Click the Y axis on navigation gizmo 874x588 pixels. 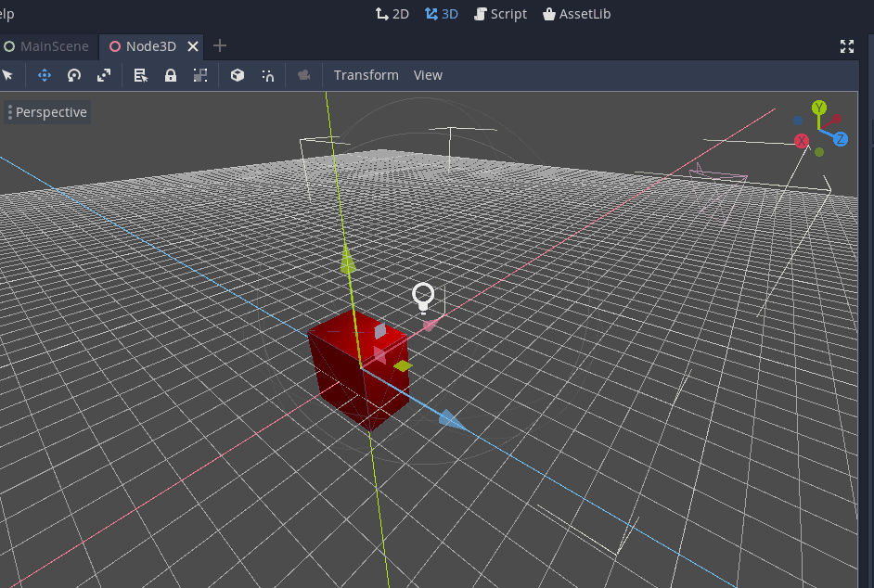(818, 108)
